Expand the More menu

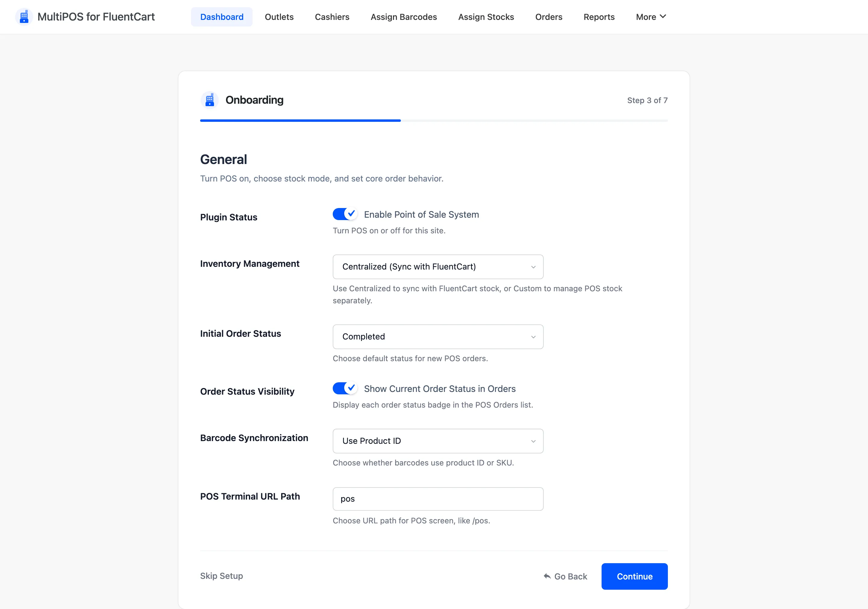point(651,17)
